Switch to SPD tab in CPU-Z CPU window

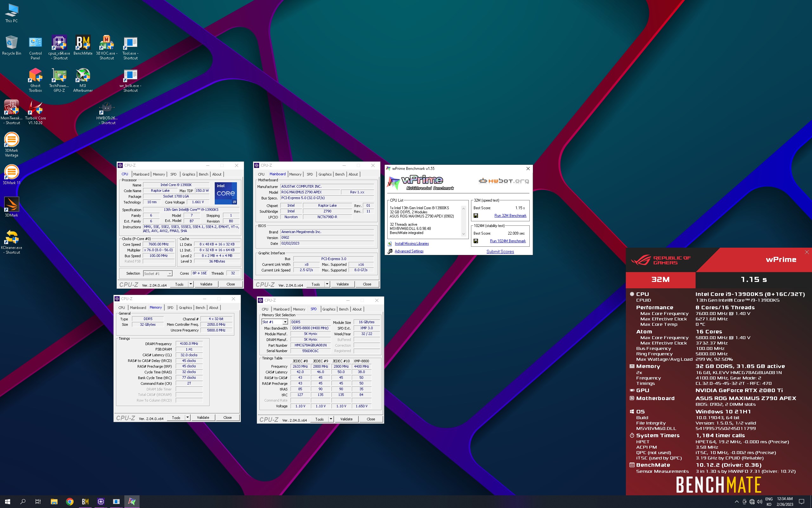tap(173, 174)
